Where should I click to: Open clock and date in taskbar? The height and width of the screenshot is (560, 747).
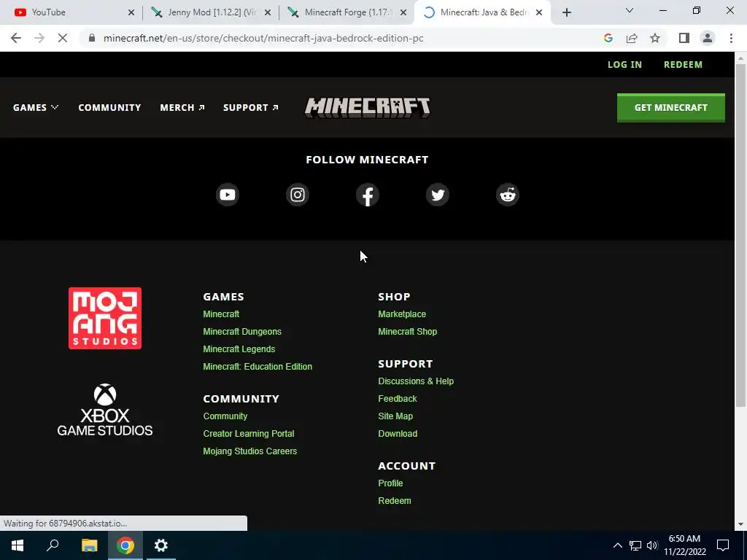684,545
